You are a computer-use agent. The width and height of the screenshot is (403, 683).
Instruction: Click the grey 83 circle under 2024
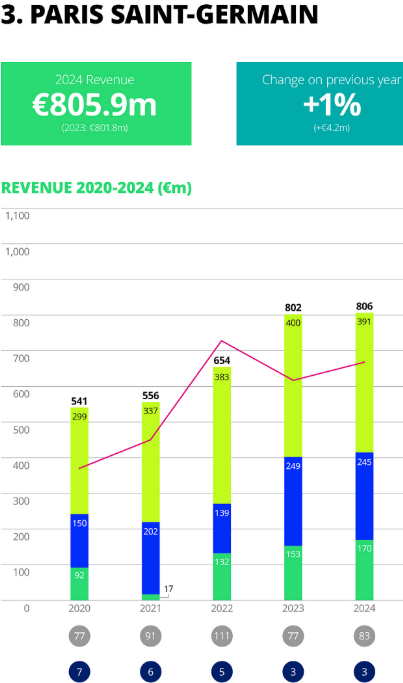click(x=364, y=636)
